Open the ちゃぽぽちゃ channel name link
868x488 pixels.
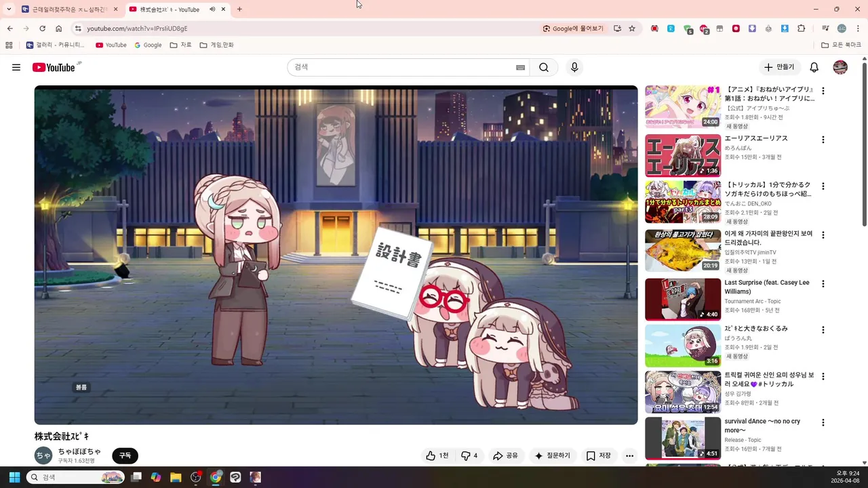point(79,451)
